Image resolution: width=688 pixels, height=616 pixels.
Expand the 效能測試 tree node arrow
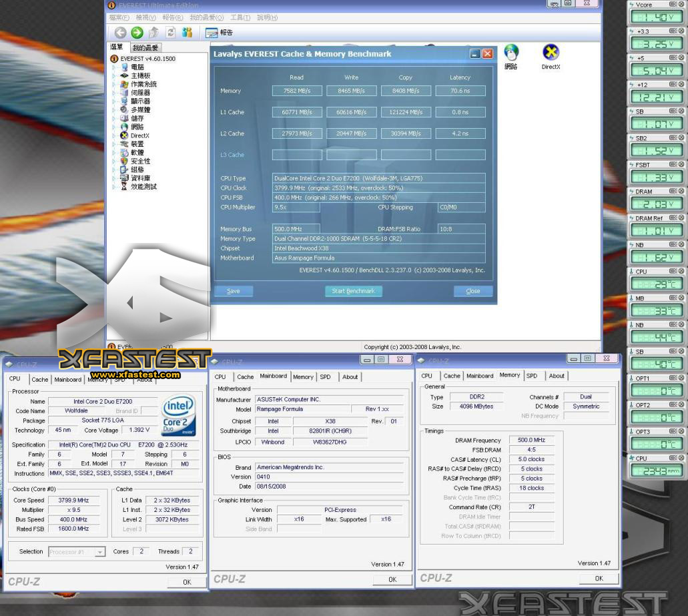pos(114,186)
